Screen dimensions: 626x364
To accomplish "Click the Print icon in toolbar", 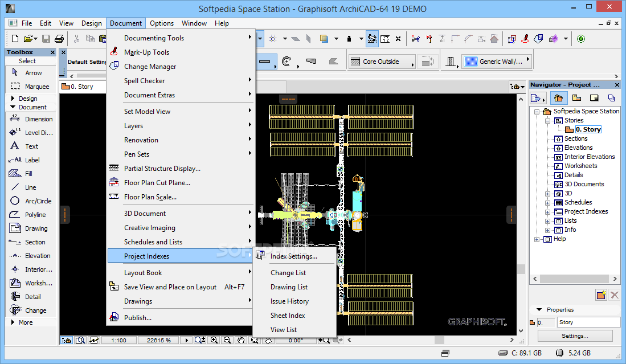I will 59,39.
